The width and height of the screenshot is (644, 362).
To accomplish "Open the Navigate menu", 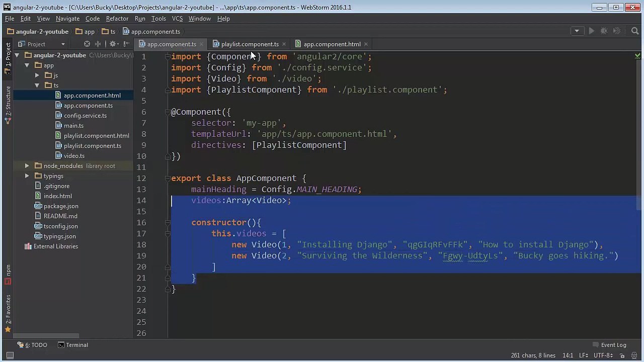I will [67, 19].
